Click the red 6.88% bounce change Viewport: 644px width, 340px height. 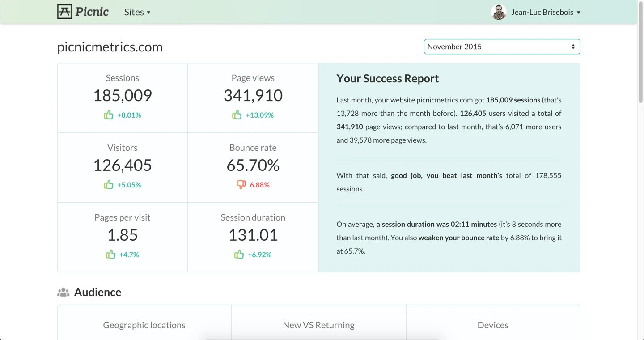click(x=260, y=185)
